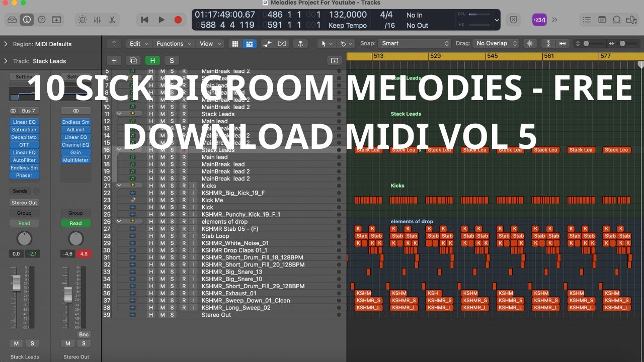Screen dimensions: 644x362
Task: Toggle the Catch Playhead button
Action: (x=301, y=44)
